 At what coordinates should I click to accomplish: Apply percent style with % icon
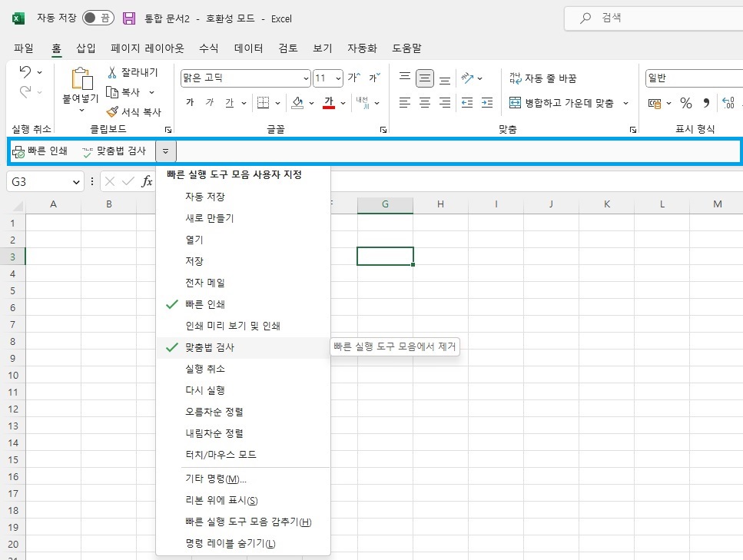coord(685,103)
